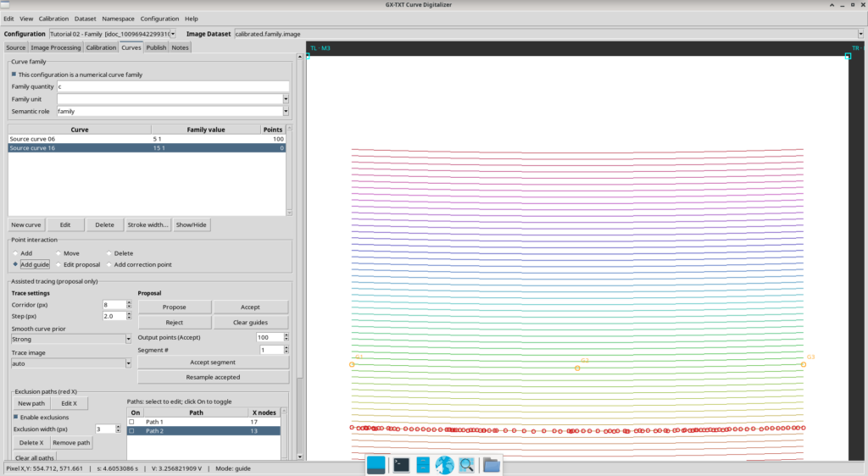Image resolution: width=868 pixels, height=476 pixels.
Task: Select the Delete point interaction radio
Action: point(109,253)
